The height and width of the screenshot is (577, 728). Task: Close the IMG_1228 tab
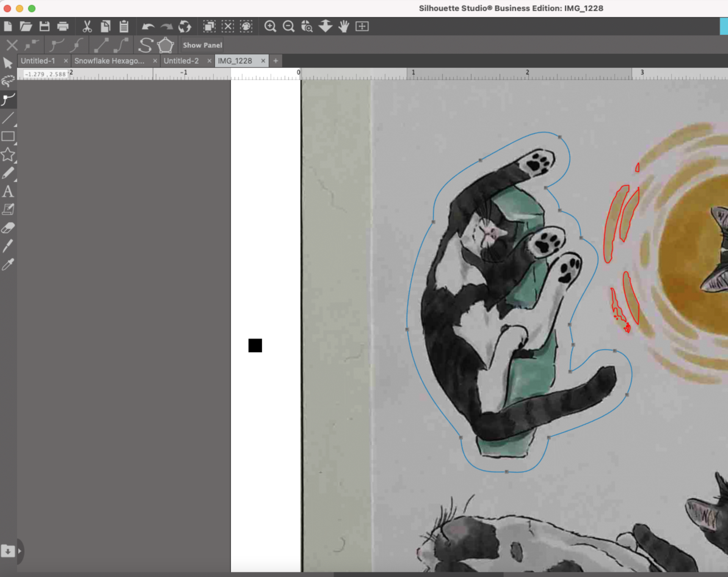tap(263, 61)
